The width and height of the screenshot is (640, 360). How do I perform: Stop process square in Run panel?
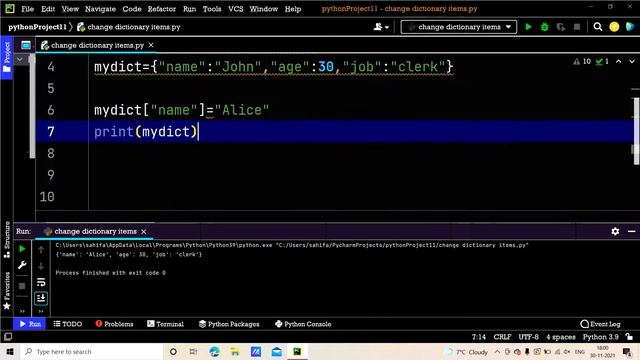22,286
